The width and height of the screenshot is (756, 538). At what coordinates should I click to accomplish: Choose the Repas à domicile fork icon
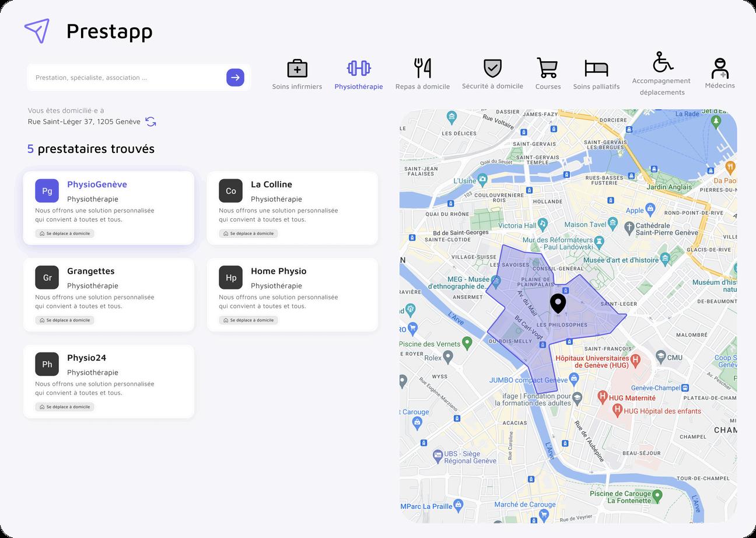pos(422,68)
